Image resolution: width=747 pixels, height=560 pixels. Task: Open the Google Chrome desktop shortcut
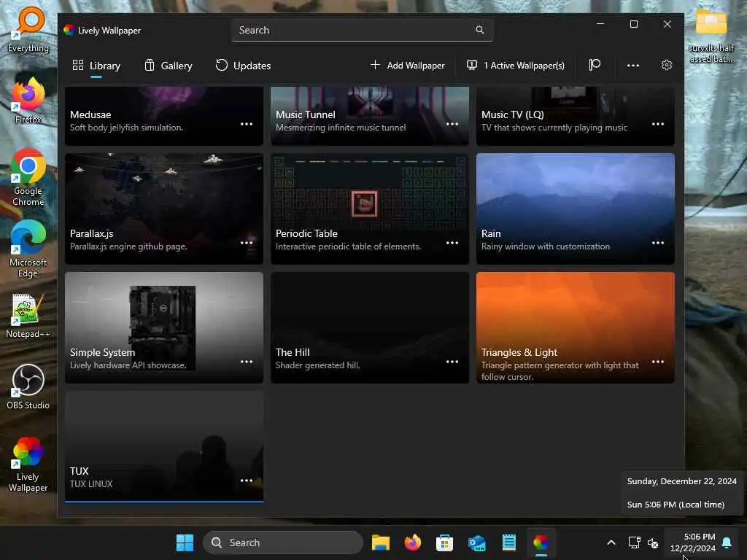click(x=28, y=178)
